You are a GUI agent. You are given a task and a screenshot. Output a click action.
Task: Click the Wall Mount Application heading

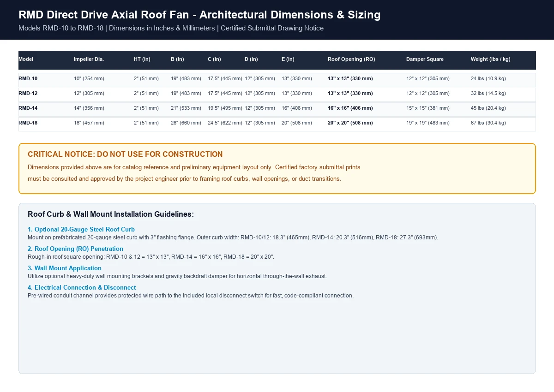click(65, 268)
